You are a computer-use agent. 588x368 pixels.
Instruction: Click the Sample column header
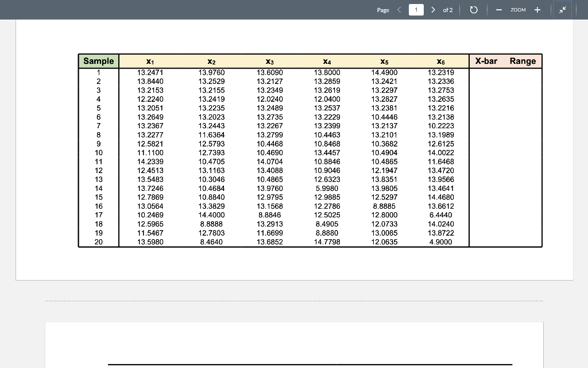[x=98, y=61]
